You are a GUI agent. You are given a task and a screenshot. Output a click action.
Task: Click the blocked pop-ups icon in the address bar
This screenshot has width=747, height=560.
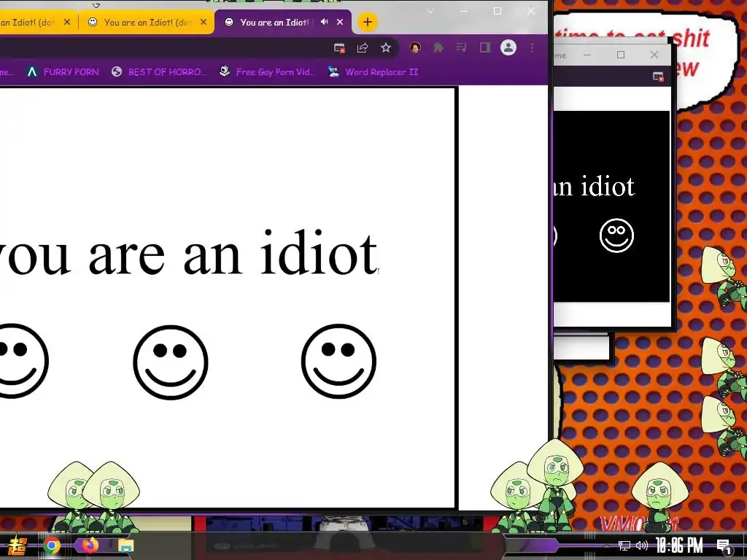point(339,47)
